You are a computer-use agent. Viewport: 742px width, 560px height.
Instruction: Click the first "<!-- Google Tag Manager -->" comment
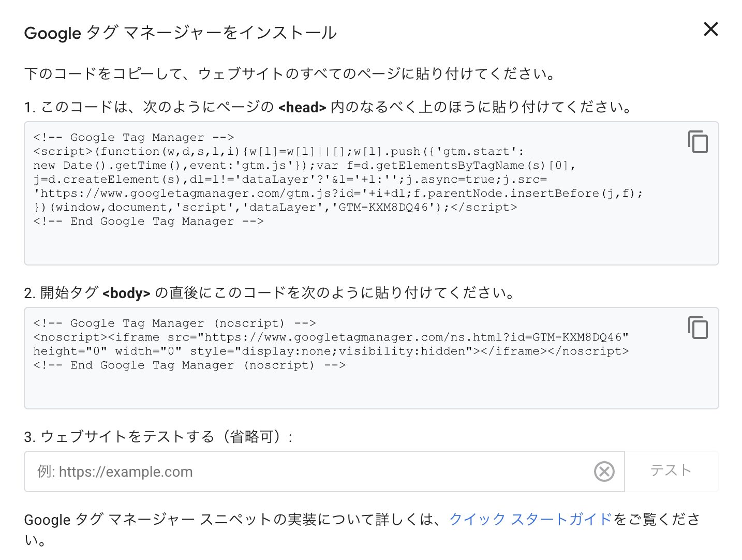133,138
